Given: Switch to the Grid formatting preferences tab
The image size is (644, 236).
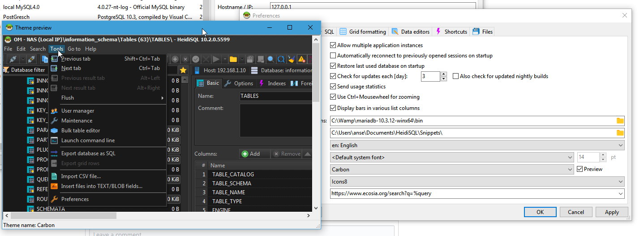Looking at the screenshot, I should click(x=363, y=31).
